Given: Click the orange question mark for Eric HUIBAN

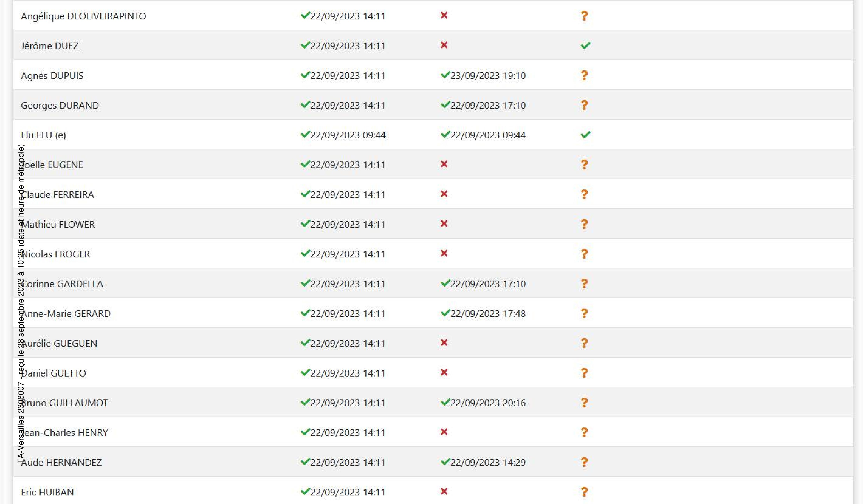Looking at the screenshot, I should point(584,492).
